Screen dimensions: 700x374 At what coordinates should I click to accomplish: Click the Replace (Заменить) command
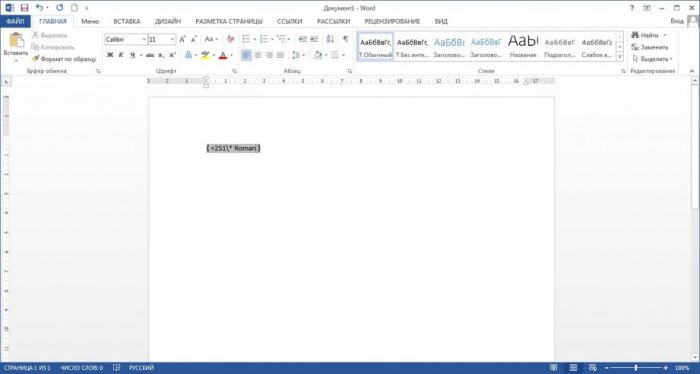pyautogui.click(x=650, y=47)
